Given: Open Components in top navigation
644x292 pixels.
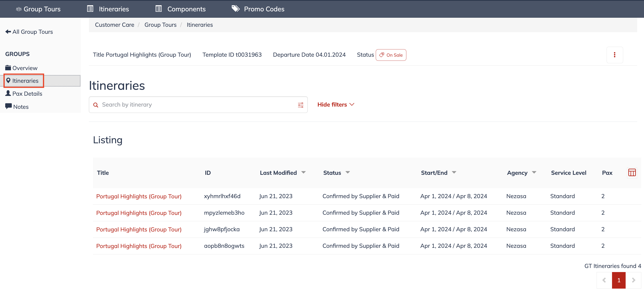Looking at the screenshot, I should [x=180, y=9].
